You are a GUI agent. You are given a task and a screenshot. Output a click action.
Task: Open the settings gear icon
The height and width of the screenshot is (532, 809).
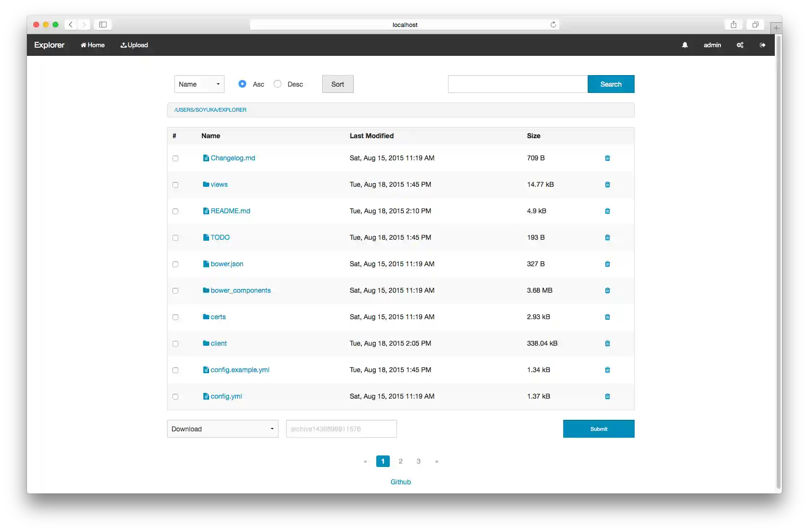click(x=740, y=45)
